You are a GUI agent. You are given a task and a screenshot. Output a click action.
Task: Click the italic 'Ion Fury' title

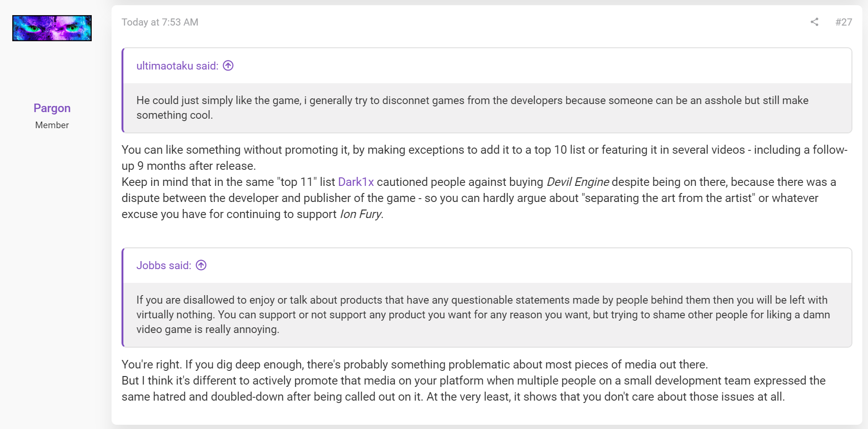point(362,214)
